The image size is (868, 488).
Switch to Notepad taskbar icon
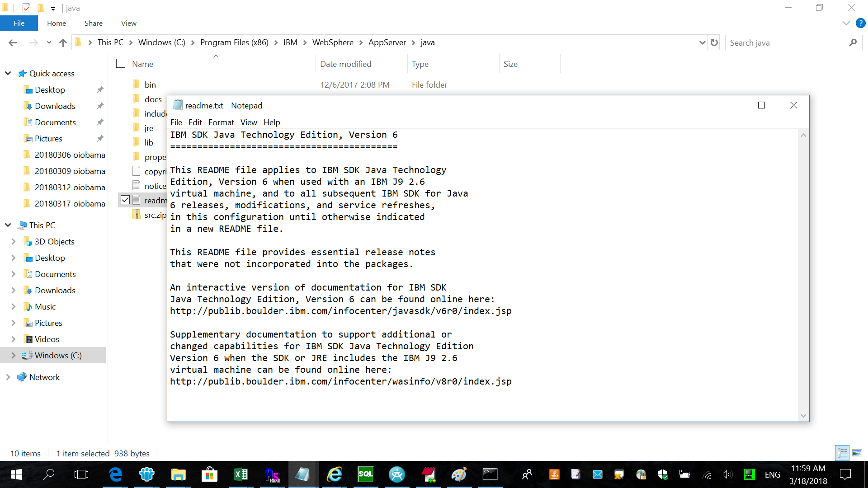click(303, 474)
